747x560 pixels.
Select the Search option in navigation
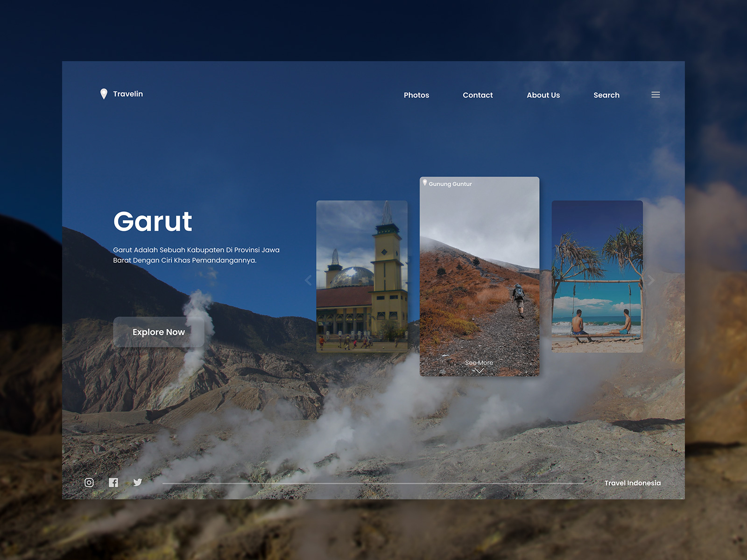[606, 95]
